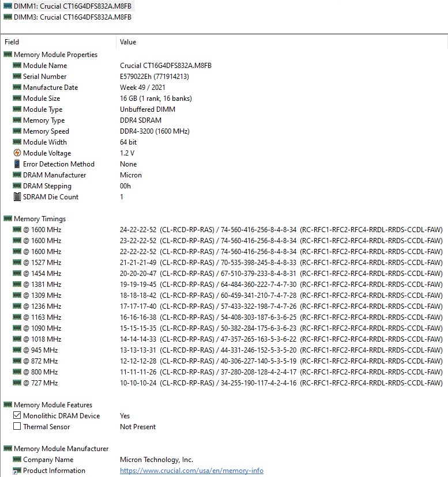448x477 pixels.
Task: Select the Week 49 / 2021 value
Action: (142, 88)
